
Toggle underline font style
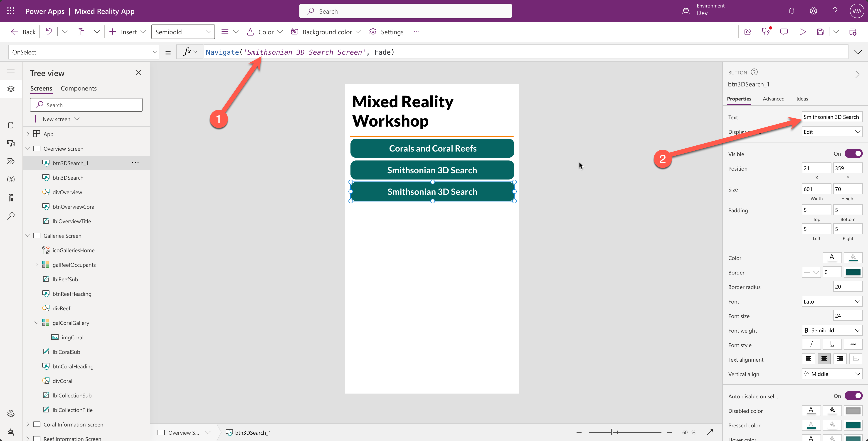832,344
